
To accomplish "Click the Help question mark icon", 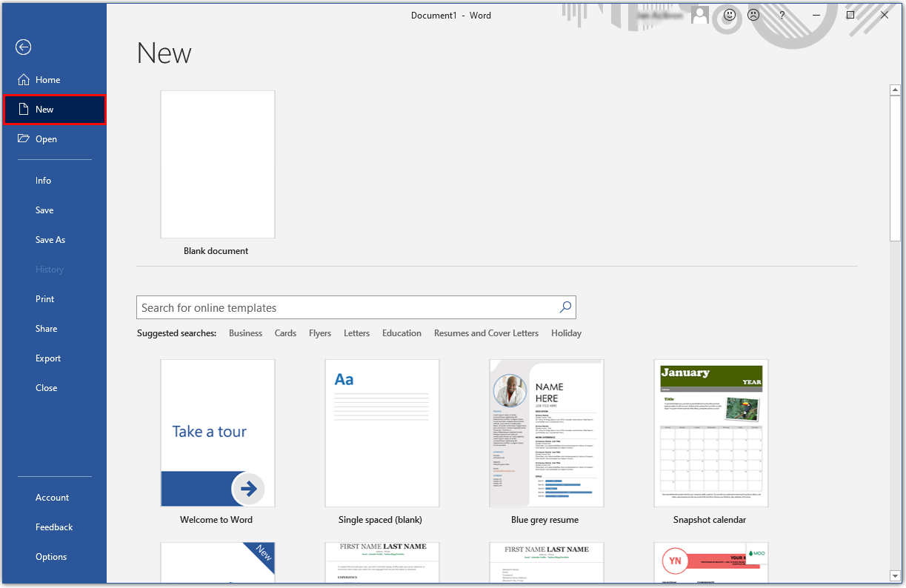I will 782,15.
